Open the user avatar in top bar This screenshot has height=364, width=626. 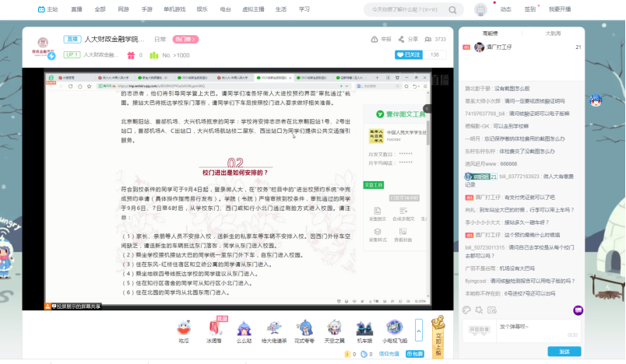[x=480, y=9]
